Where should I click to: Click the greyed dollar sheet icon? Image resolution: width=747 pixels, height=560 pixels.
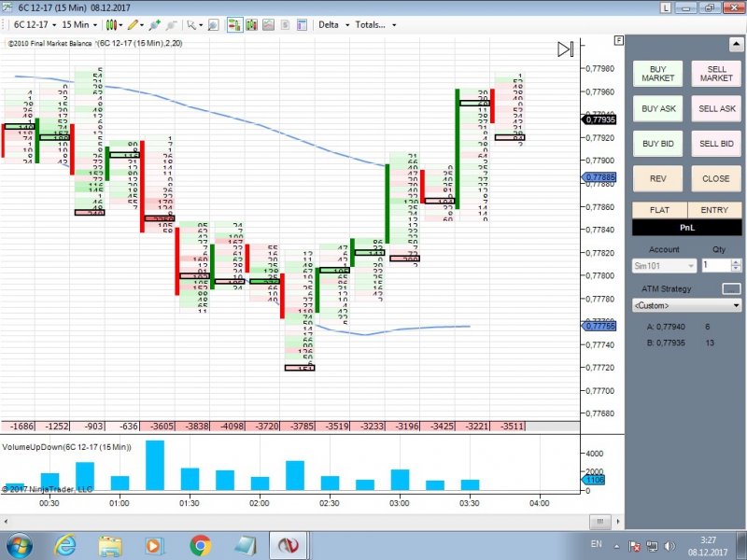coord(285,25)
